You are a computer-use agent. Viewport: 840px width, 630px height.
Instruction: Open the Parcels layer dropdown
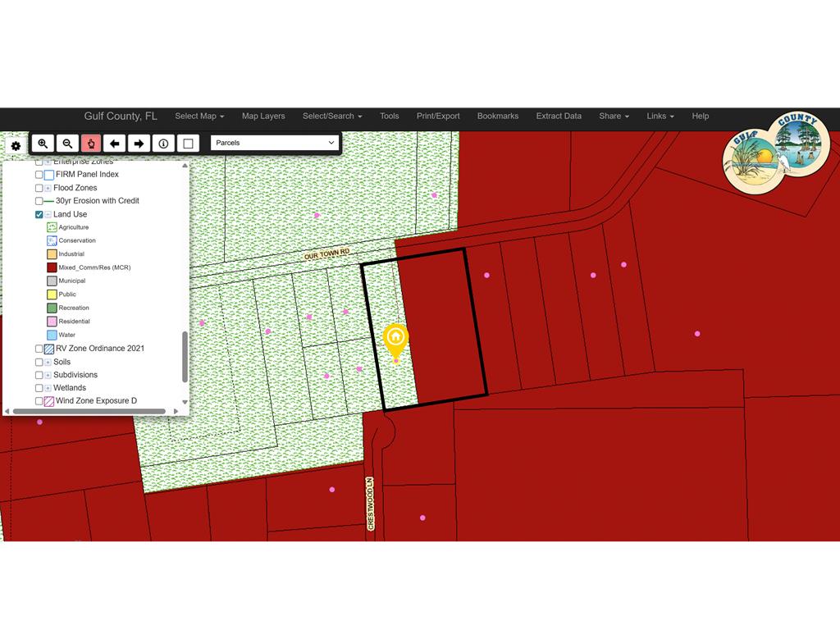(274, 143)
